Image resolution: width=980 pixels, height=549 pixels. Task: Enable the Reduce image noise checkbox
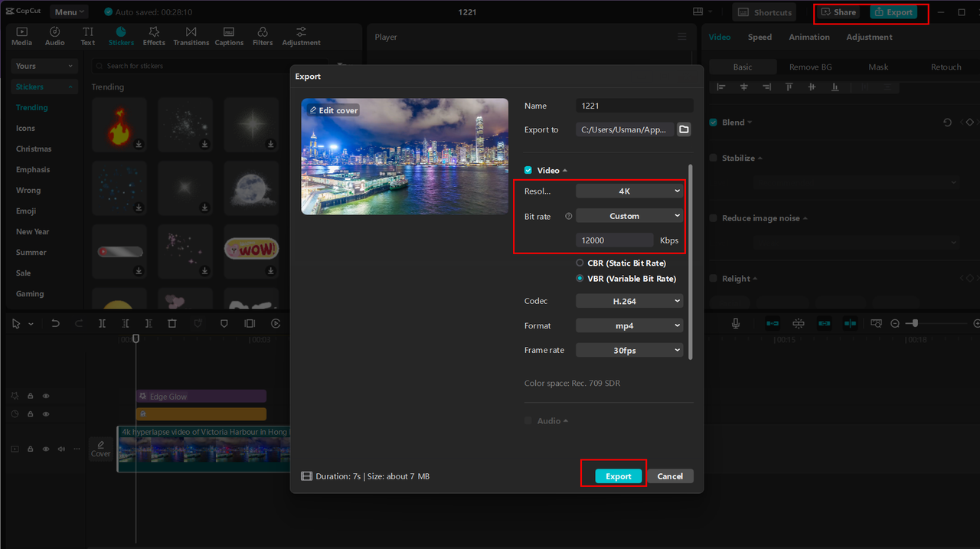tap(714, 218)
